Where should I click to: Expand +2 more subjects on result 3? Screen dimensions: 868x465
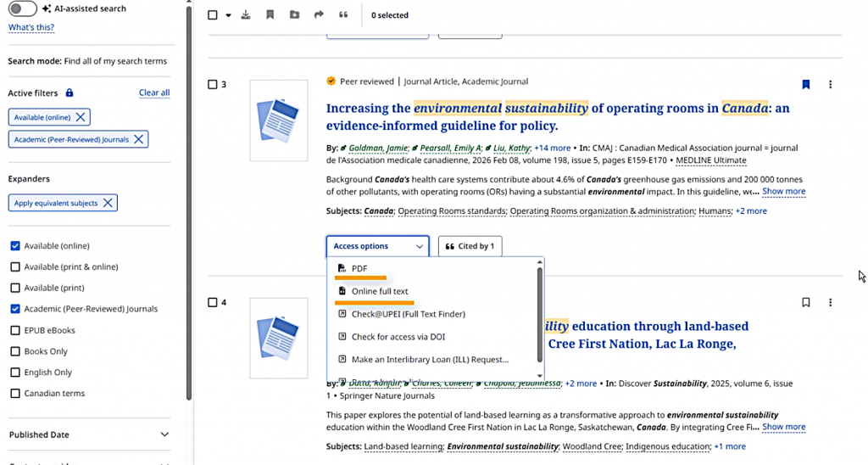click(x=751, y=211)
